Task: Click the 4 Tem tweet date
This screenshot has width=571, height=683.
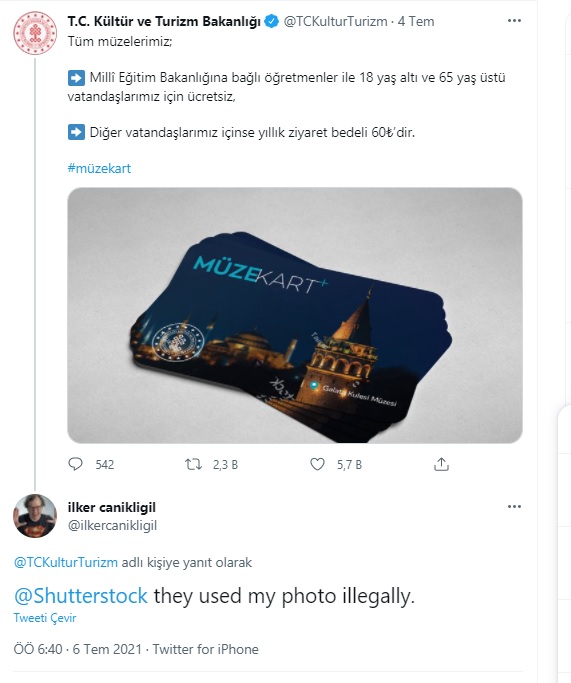Action: [x=416, y=21]
